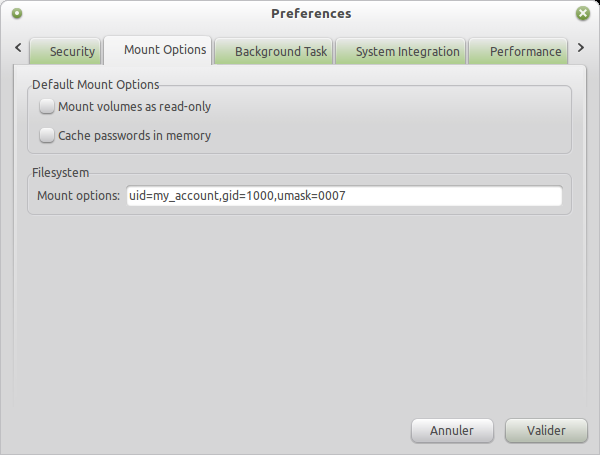Enable the mount volumes as read-only checkbox

[46, 107]
